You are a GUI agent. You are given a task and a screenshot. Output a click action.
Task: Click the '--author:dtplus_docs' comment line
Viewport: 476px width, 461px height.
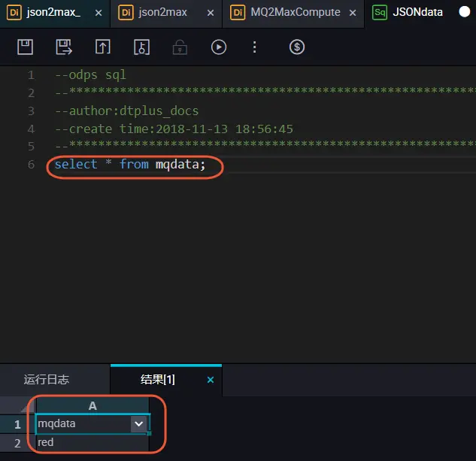click(x=127, y=111)
